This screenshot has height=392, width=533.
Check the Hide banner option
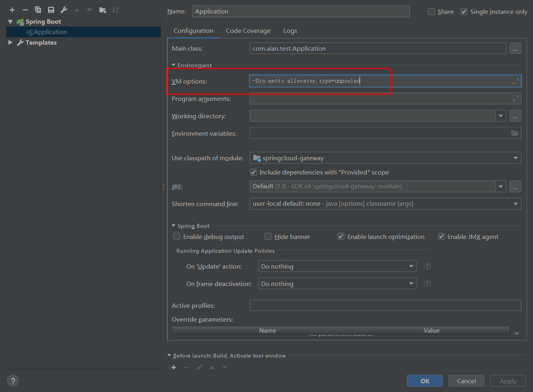point(268,237)
